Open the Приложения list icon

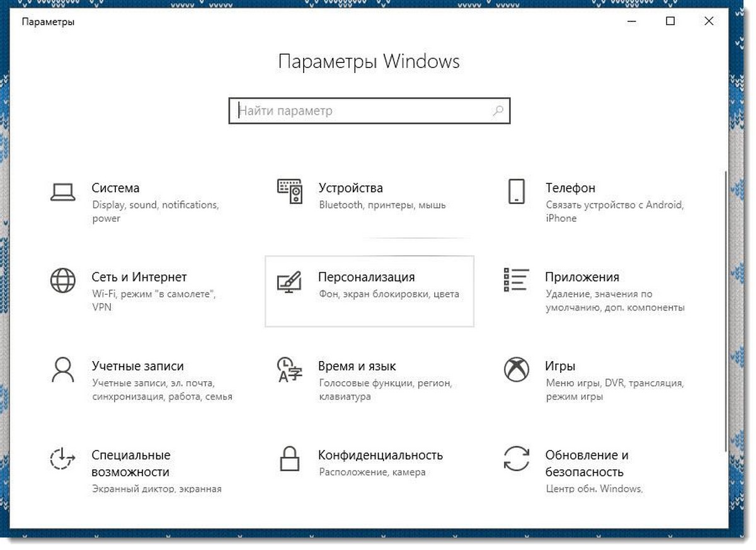pos(516,280)
